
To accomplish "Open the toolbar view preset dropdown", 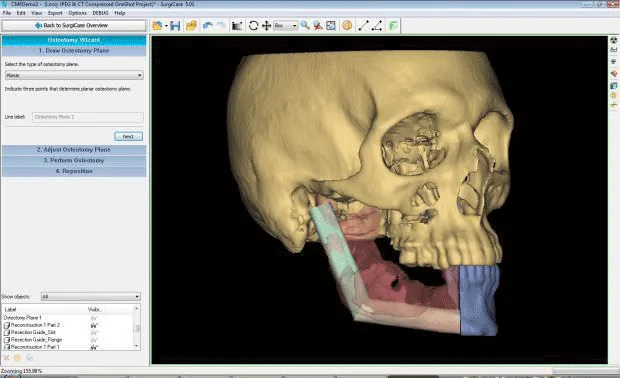I will (x=285, y=26).
